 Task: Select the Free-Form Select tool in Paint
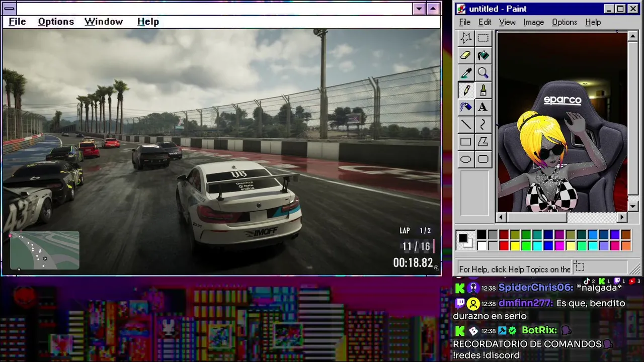pos(466,38)
